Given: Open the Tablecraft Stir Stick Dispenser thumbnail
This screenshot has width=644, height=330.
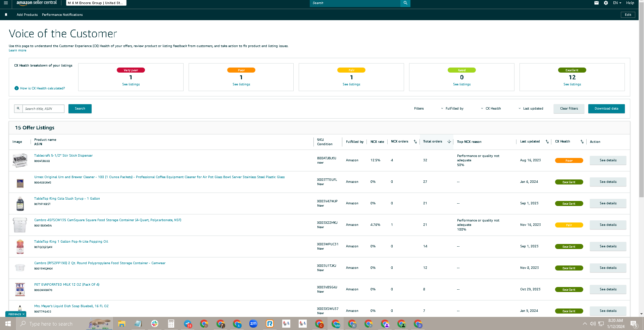Looking at the screenshot, I should (20, 160).
